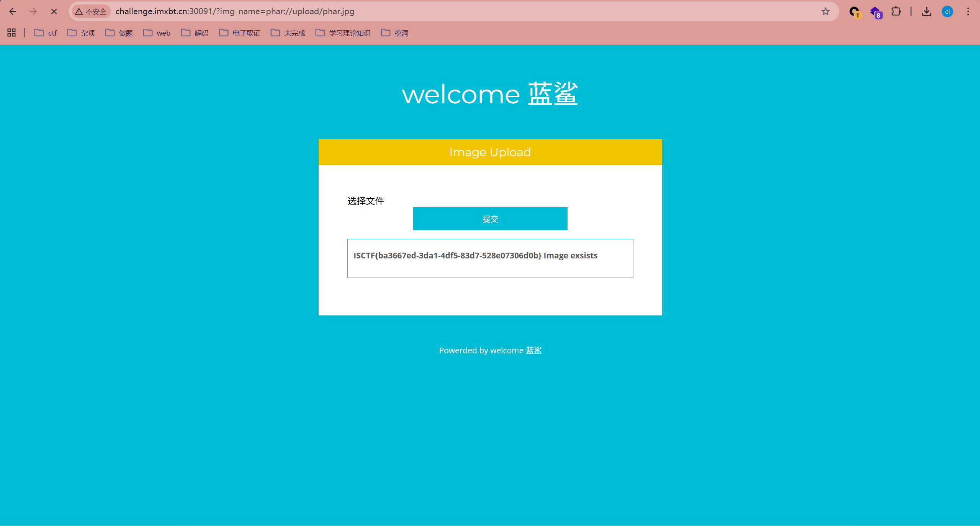The image size is (980, 526).
Task: Click the URL address bar text
Action: tap(234, 11)
